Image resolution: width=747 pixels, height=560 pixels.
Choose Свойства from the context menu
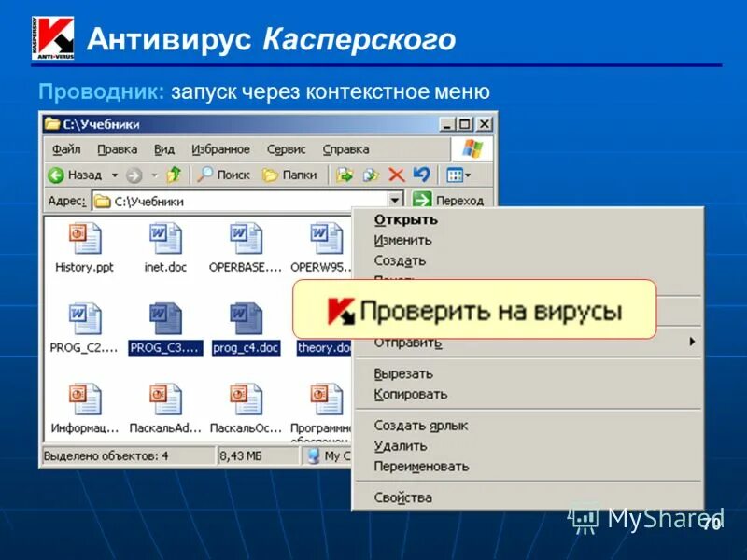point(402,497)
